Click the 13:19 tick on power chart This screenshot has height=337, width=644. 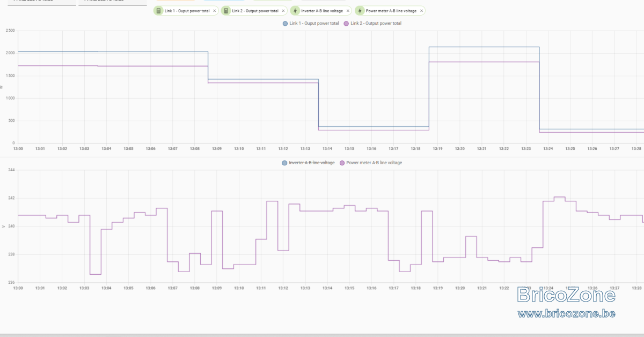point(437,149)
